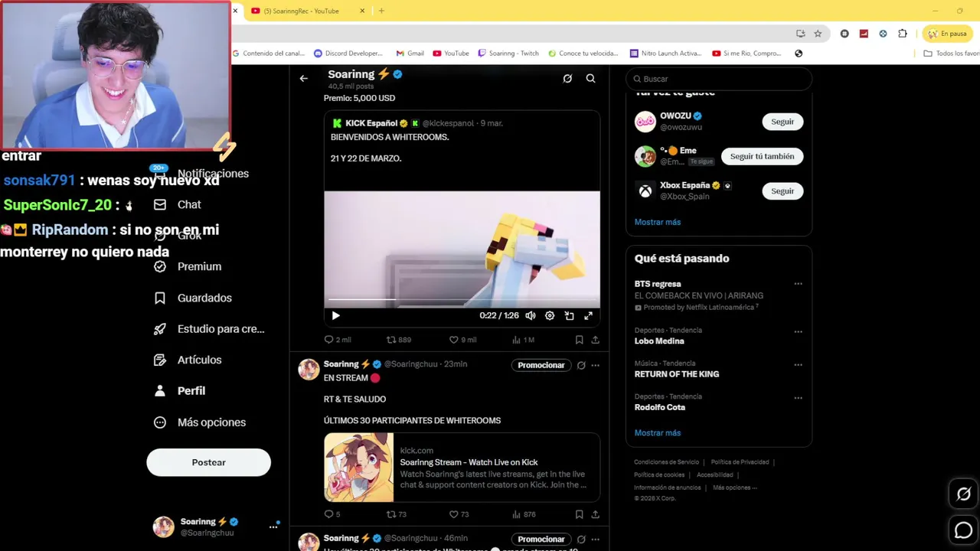Repost the post with 889 reposts
980x551 pixels.
point(398,340)
